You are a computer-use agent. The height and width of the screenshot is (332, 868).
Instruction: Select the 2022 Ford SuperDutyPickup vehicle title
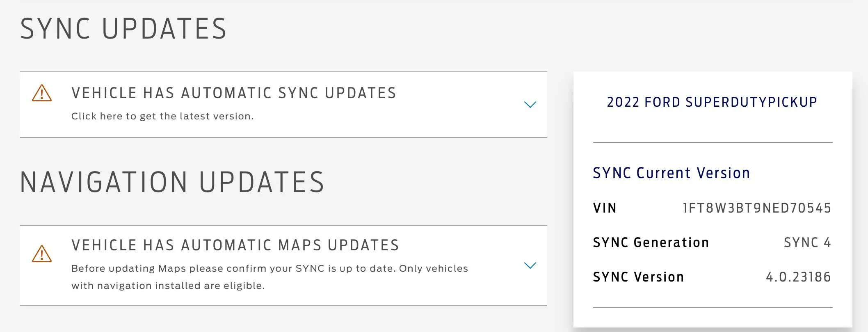712,102
